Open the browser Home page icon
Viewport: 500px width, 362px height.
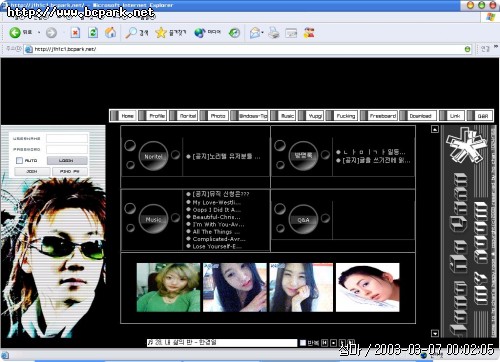[111, 32]
